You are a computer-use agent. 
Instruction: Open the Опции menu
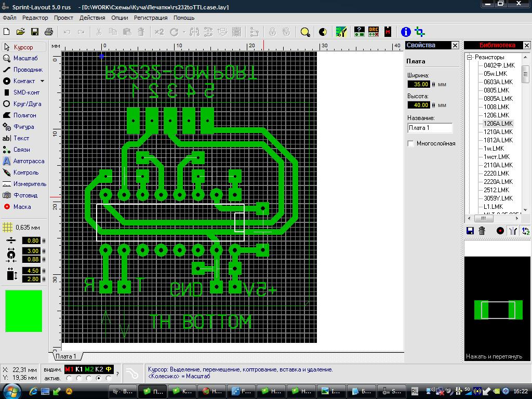click(119, 18)
